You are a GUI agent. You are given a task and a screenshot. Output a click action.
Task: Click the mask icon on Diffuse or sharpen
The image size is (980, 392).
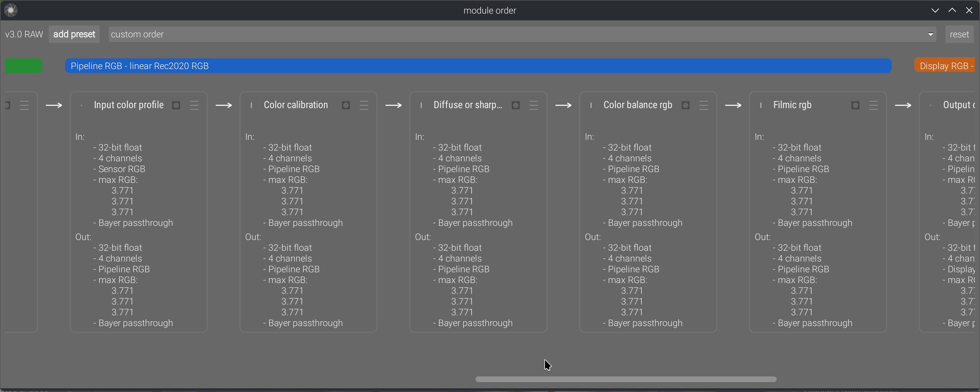515,105
